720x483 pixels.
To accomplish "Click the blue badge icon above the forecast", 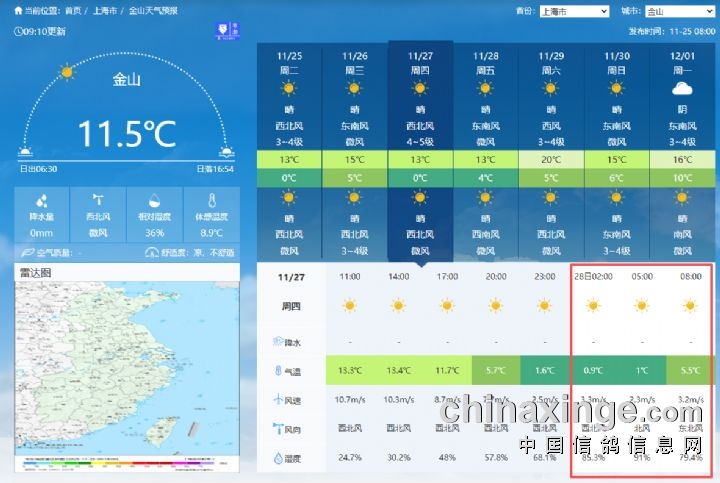I will click(229, 31).
